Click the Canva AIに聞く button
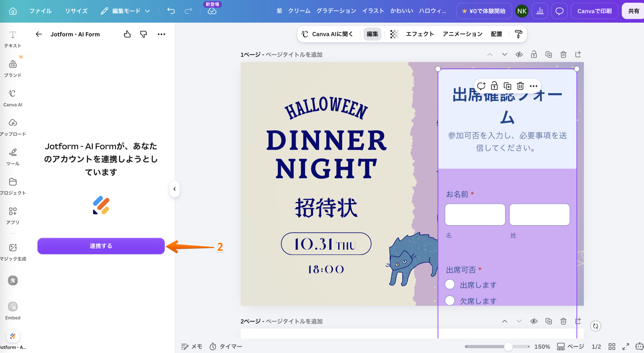The width and height of the screenshot is (644, 353). [327, 34]
